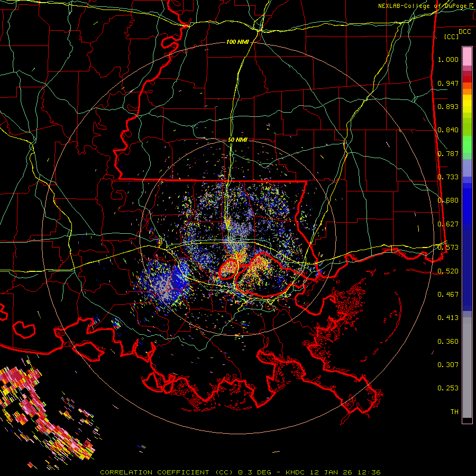Click the 0.573 scale value
The height and width of the screenshot is (476, 476).
pyautogui.click(x=448, y=248)
